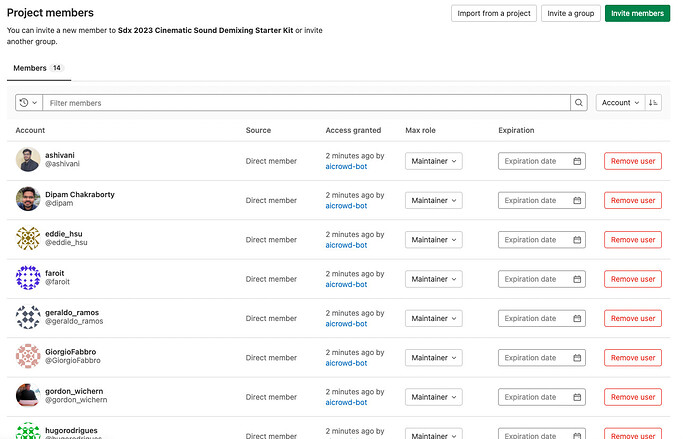Open aicrowd-bot link in faroit's row
The height and width of the screenshot is (439, 690).
click(x=346, y=284)
